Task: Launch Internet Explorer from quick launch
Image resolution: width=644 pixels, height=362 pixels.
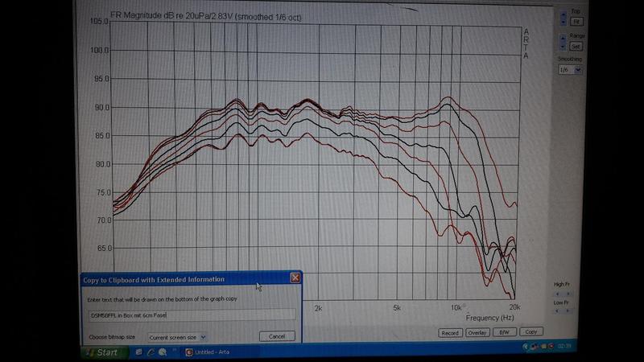Action: click(151, 352)
